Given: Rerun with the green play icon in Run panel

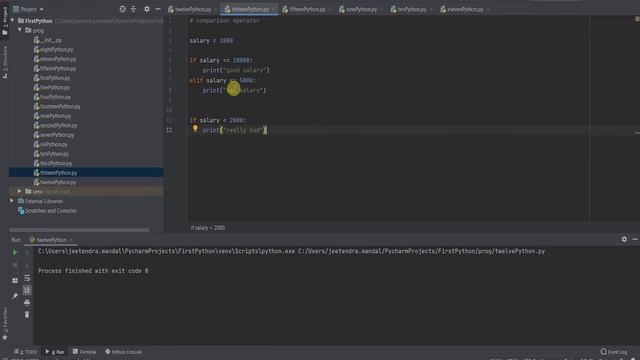Looking at the screenshot, I should point(15,253).
